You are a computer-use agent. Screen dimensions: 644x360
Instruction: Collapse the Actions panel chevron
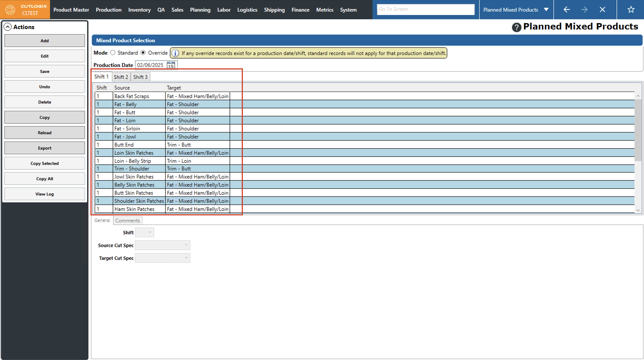tap(8, 27)
